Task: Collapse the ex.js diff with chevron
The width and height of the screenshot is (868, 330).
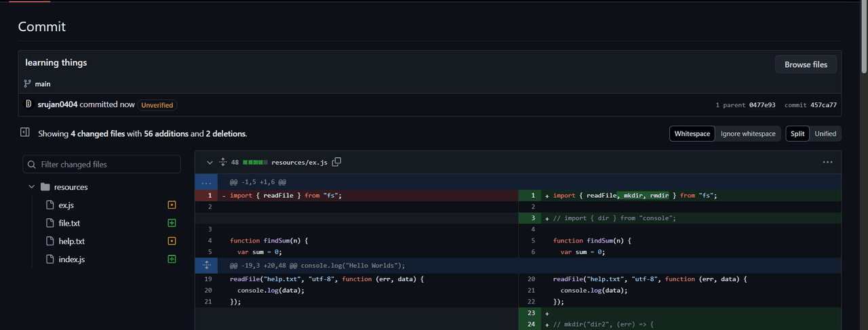Action: 210,162
